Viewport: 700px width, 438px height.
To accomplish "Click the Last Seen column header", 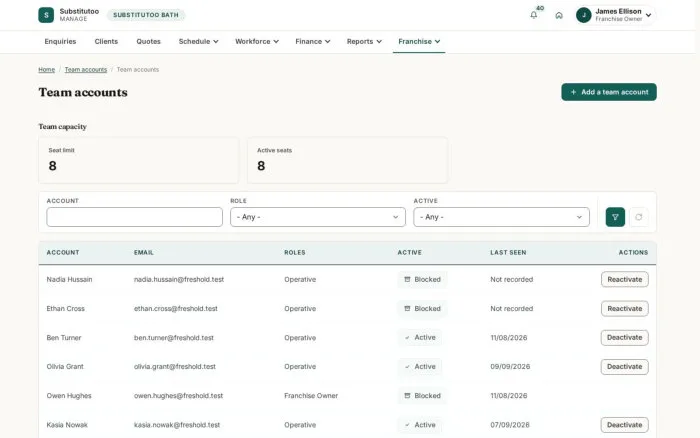I will click(508, 253).
